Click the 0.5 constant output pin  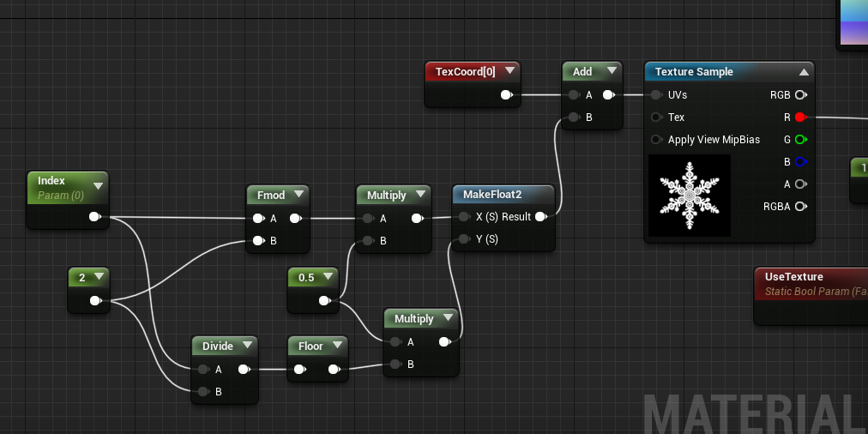(325, 300)
